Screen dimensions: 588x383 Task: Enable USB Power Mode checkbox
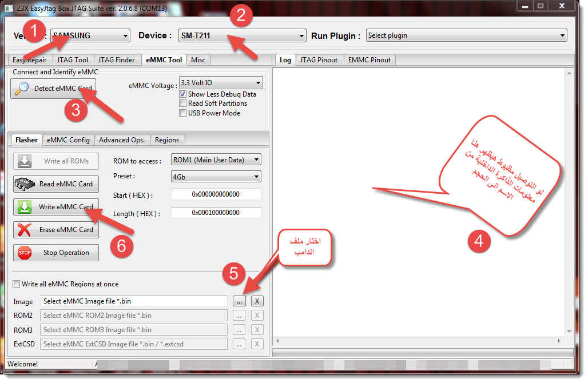coord(182,113)
